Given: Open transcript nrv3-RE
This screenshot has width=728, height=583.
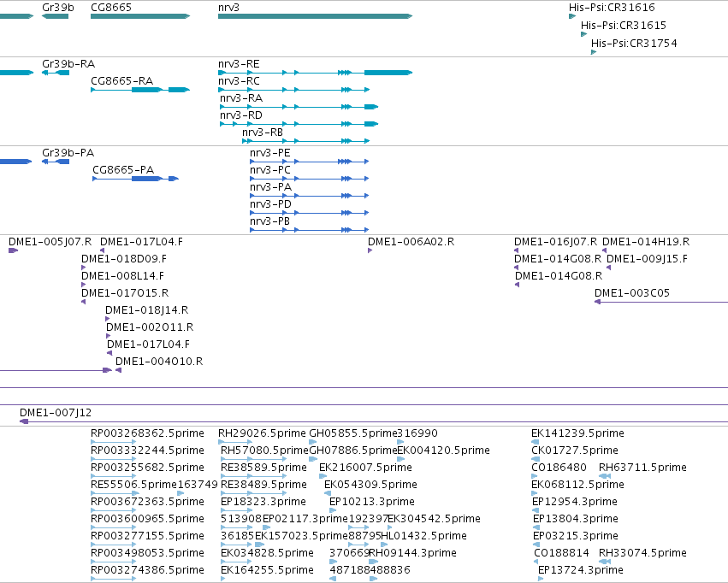Looking at the screenshot, I should click(239, 63).
